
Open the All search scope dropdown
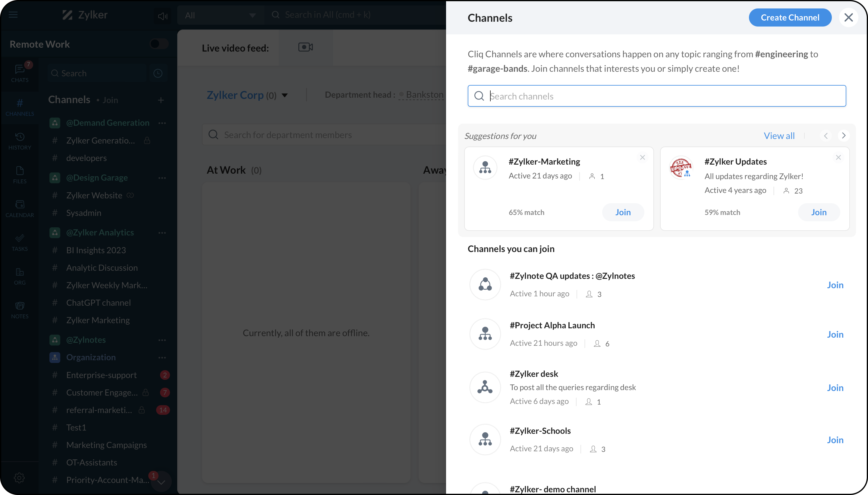click(220, 15)
